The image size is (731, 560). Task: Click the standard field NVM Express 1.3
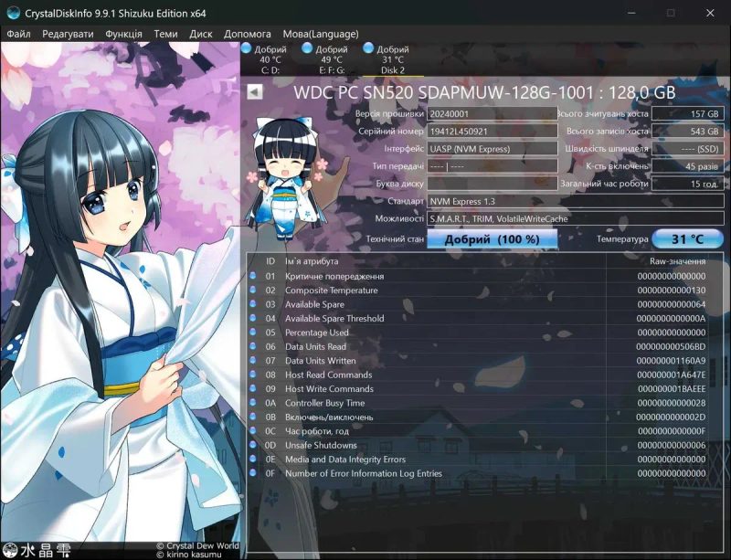576,201
